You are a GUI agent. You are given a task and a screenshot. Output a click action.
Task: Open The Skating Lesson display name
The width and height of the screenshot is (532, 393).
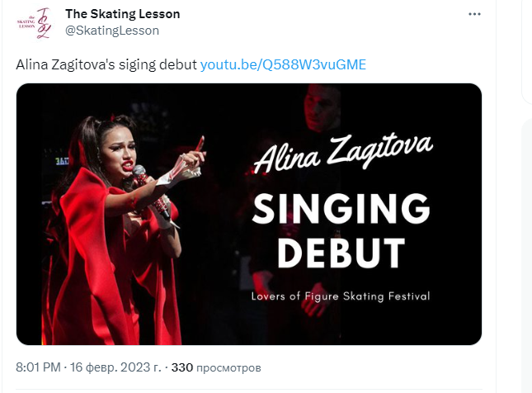pos(122,14)
